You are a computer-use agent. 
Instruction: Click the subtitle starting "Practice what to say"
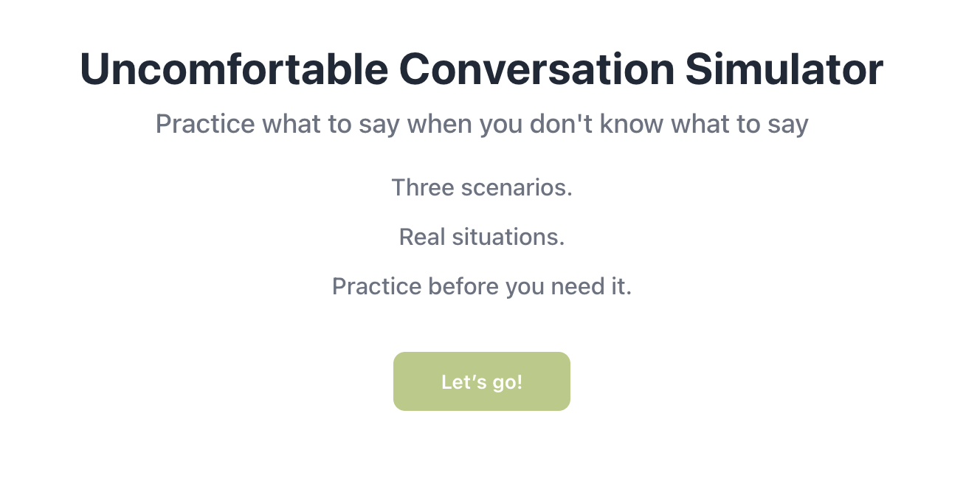pyautogui.click(x=482, y=124)
